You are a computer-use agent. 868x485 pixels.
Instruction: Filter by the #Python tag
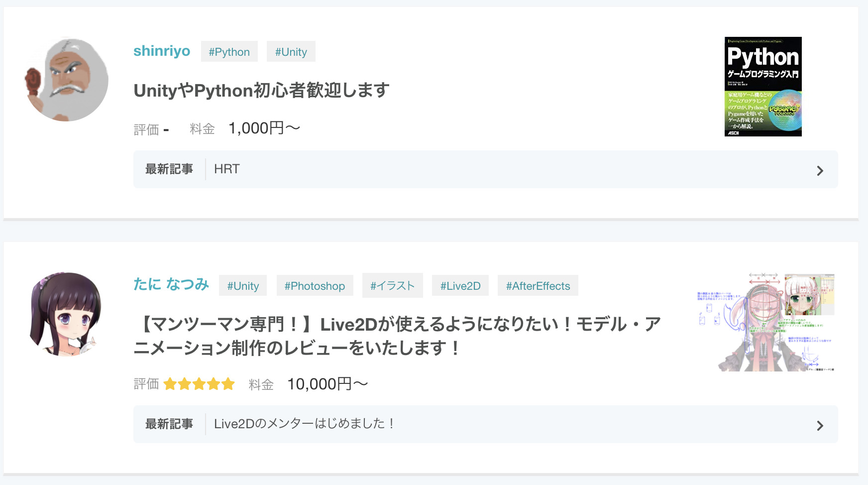(x=229, y=51)
